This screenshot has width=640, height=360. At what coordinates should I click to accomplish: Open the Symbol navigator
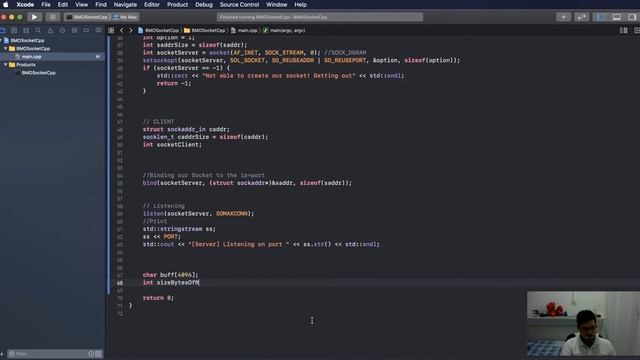pos(26,31)
